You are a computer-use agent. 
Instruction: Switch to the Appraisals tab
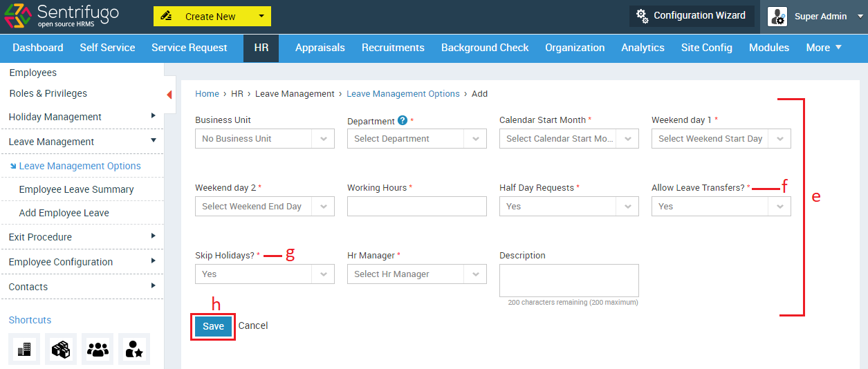320,48
